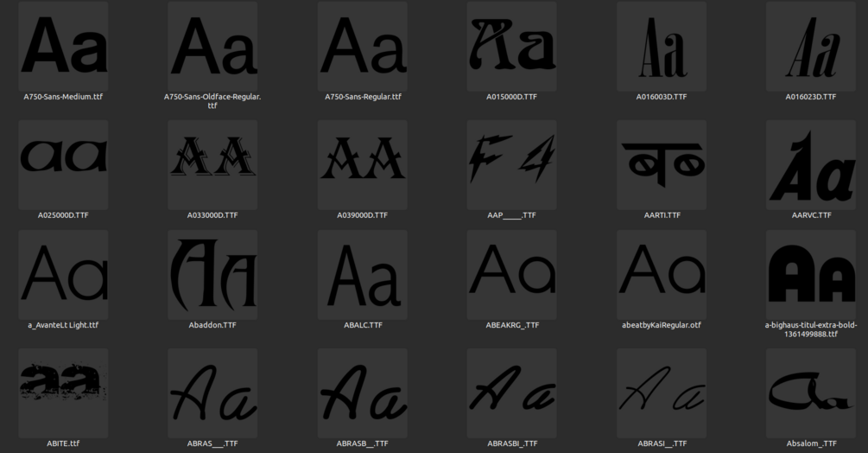This screenshot has width=868, height=453.
Task: Select the AAP_____.TTF lightning font icon
Action: pyautogui.click(x=512, y=165)
